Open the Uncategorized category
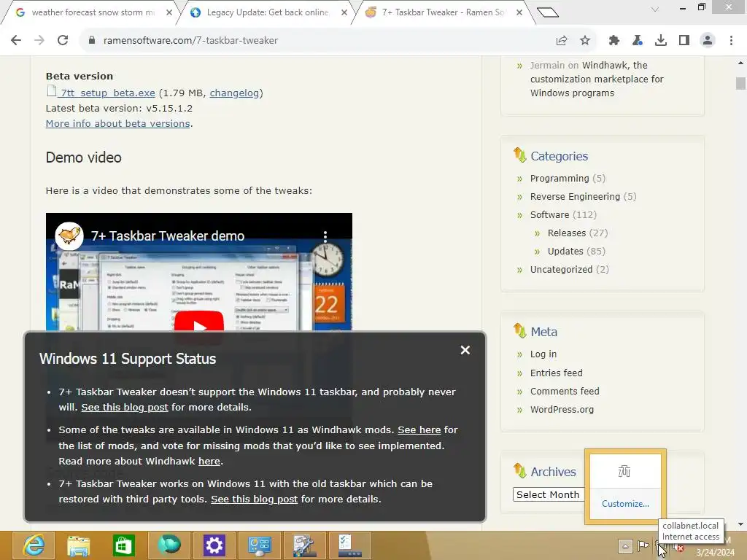This screenshot has height=560, width=747. click(561, 269)
